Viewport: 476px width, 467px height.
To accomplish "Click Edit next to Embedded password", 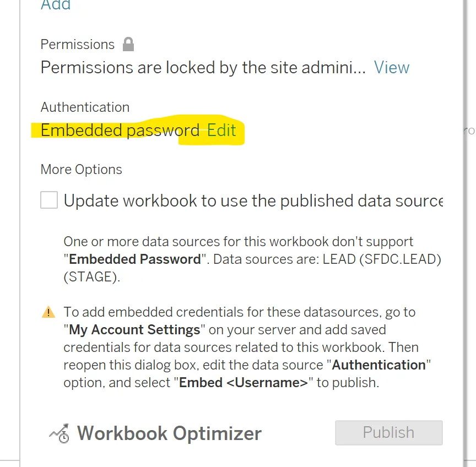I will (221, 130).
